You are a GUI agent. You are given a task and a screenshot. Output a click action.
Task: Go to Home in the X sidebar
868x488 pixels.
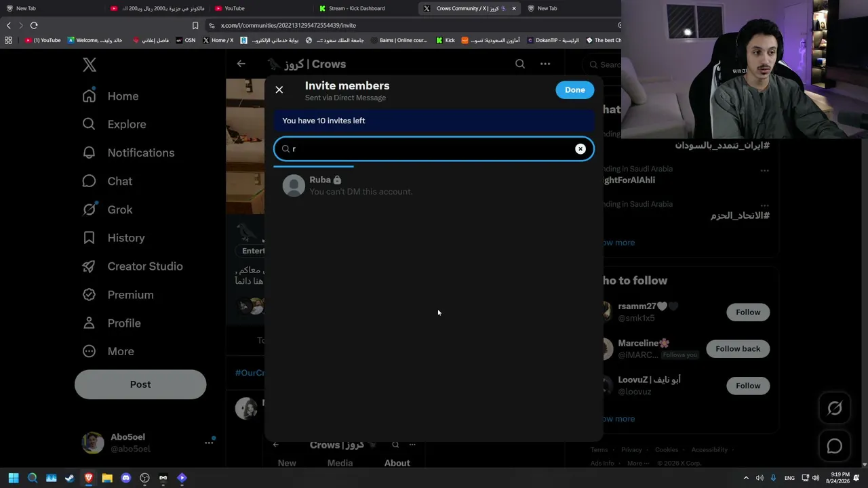[x=111, y=96]
